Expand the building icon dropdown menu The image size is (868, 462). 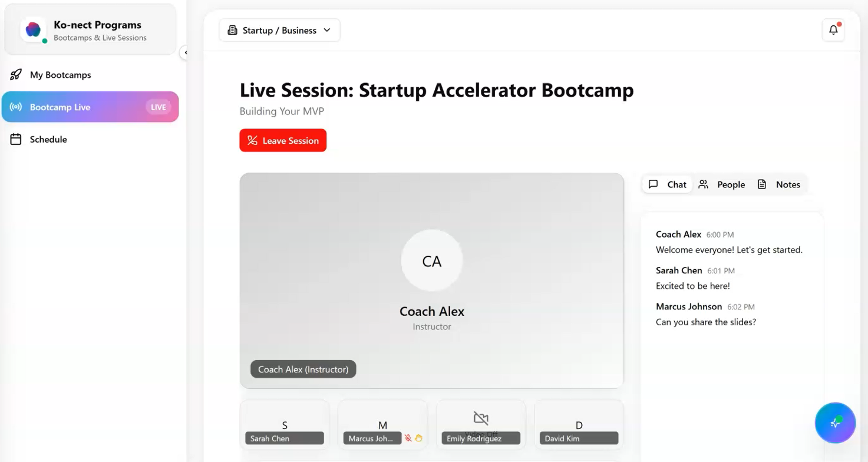pyautogui.click(x=232, y=29)
